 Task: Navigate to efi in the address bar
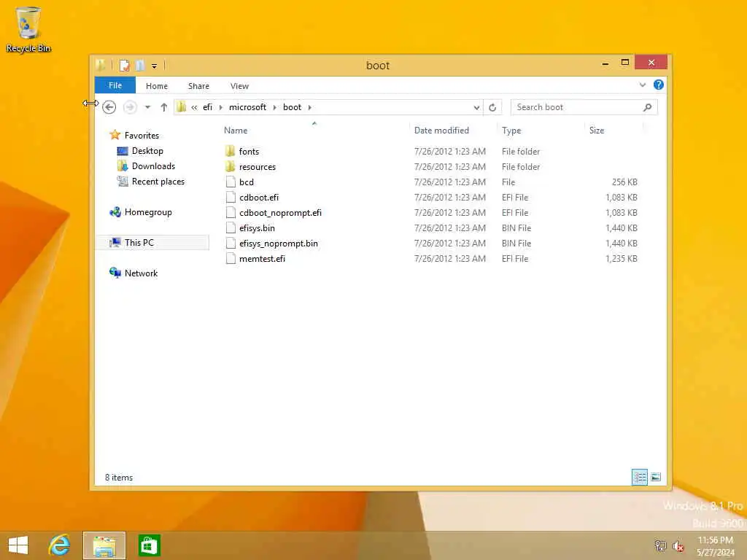(x=208, y=107)
